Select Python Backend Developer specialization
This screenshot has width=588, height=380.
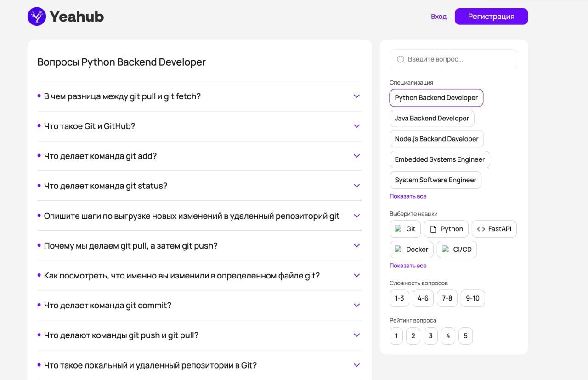(x=436, y=98)
